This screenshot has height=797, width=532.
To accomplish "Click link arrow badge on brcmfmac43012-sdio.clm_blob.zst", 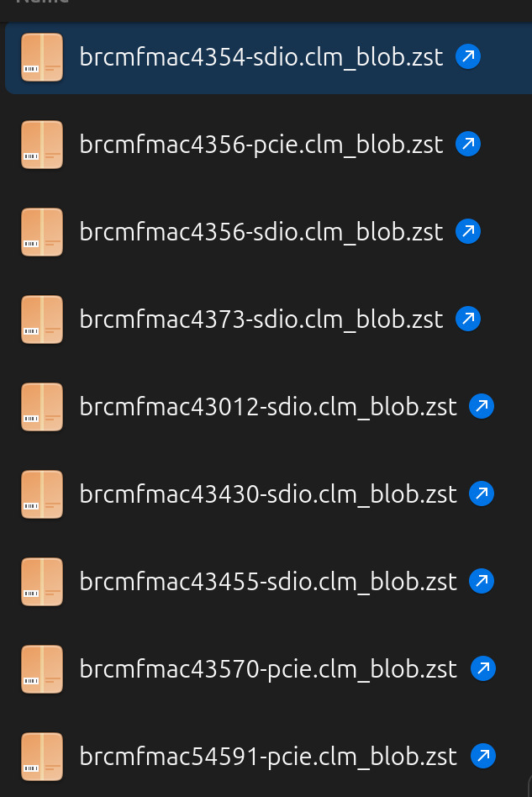I will click(x=482, y=406).
